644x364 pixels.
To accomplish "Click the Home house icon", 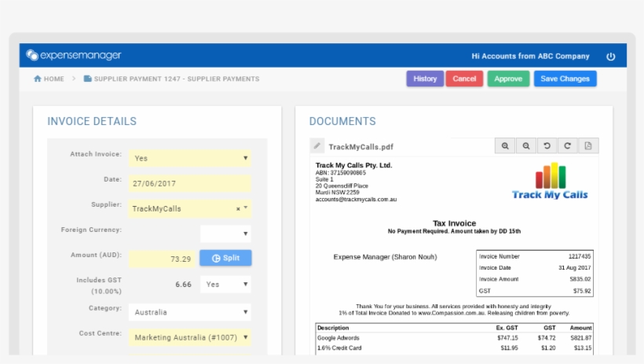I will coord(38,79).
